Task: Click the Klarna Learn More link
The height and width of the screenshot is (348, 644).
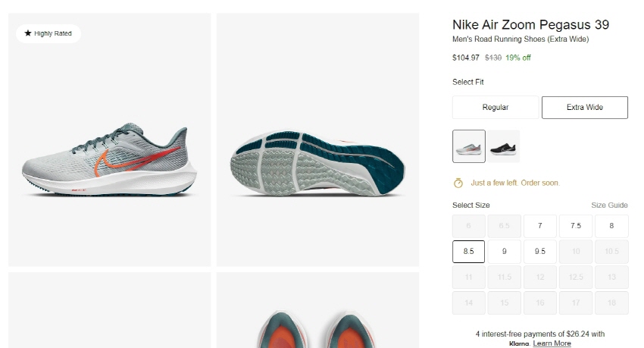Action: click(x=552, y=343)
